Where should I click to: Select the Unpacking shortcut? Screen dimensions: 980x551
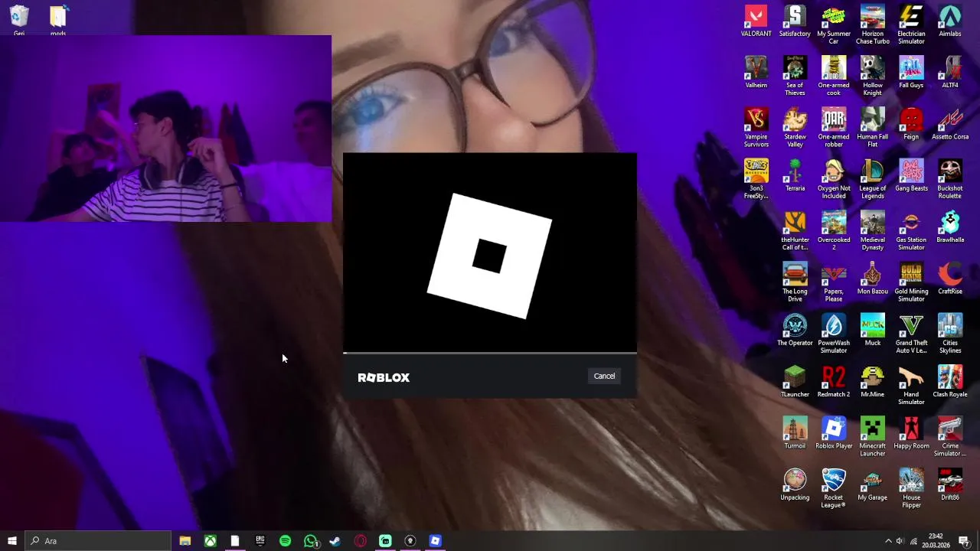tap(795, 484)
